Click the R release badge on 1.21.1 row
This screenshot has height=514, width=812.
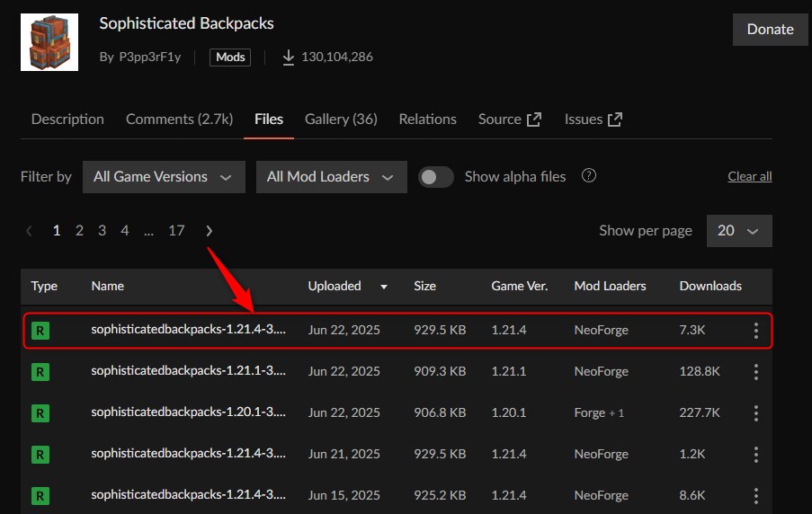(40, 372)
